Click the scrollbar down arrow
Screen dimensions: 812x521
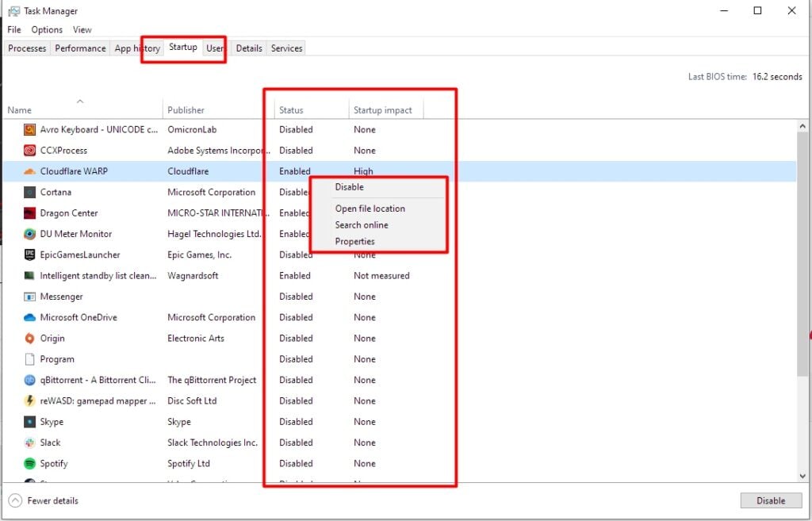pos(802,477)
